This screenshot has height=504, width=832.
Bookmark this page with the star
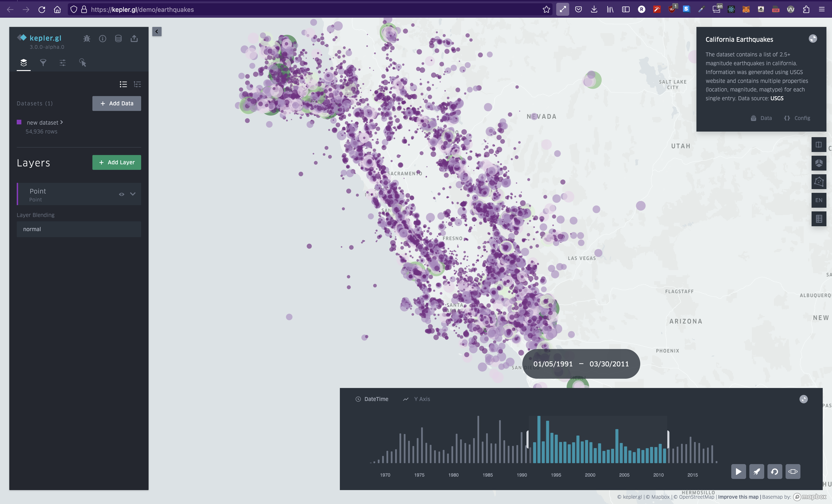coord(546,10)
